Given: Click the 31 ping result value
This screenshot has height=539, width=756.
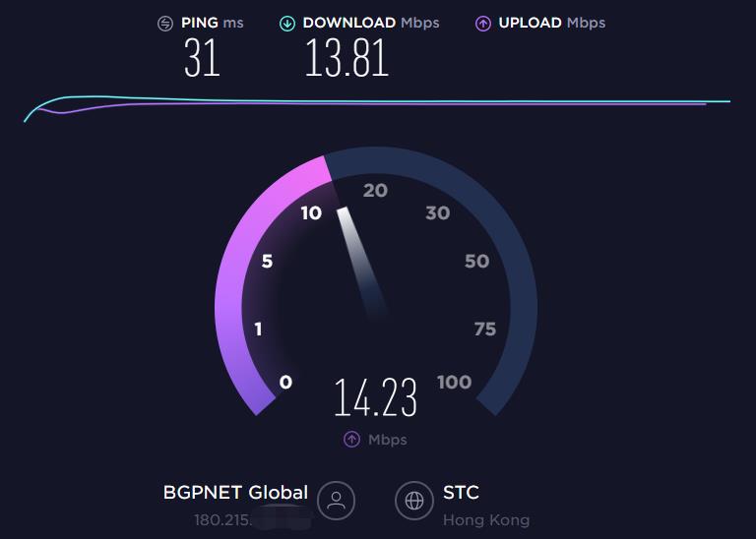Looking at the screenshot, I should [x=202, y=58].
